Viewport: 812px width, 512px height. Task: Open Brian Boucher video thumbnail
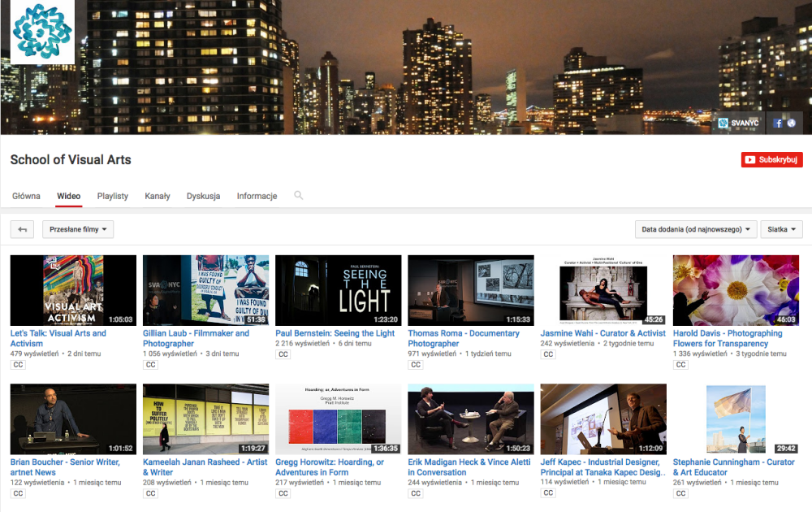pos(74,419)
